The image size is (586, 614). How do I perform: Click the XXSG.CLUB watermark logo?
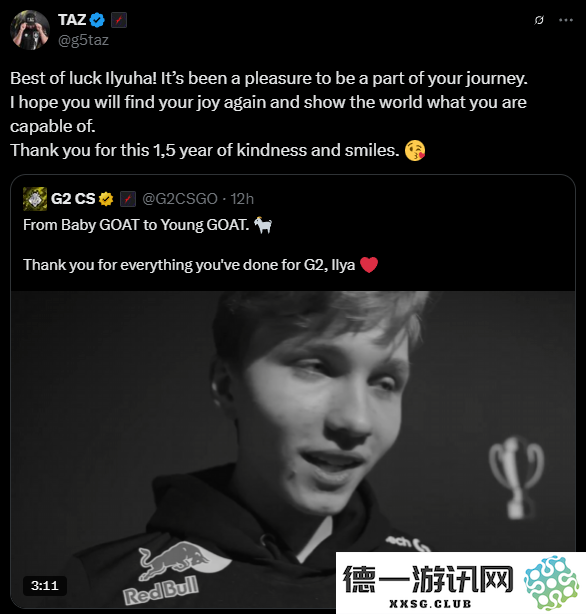tap(461, 583)
